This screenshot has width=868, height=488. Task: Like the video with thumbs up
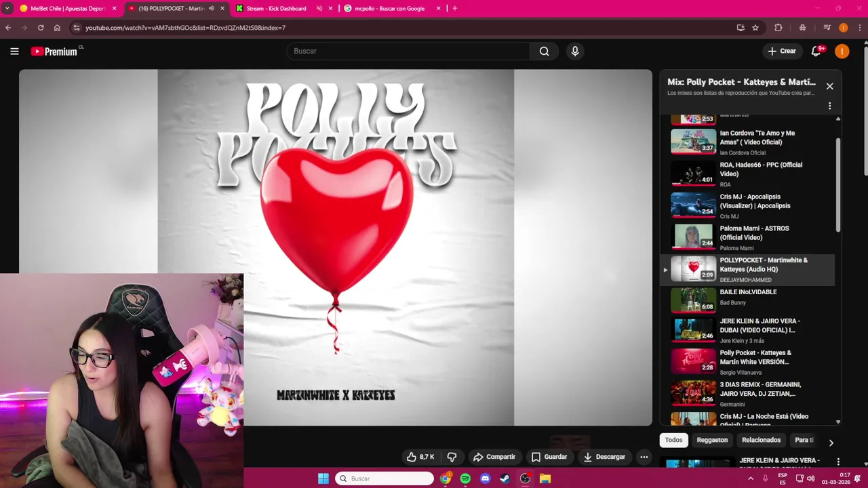click(x=420, y=457)
